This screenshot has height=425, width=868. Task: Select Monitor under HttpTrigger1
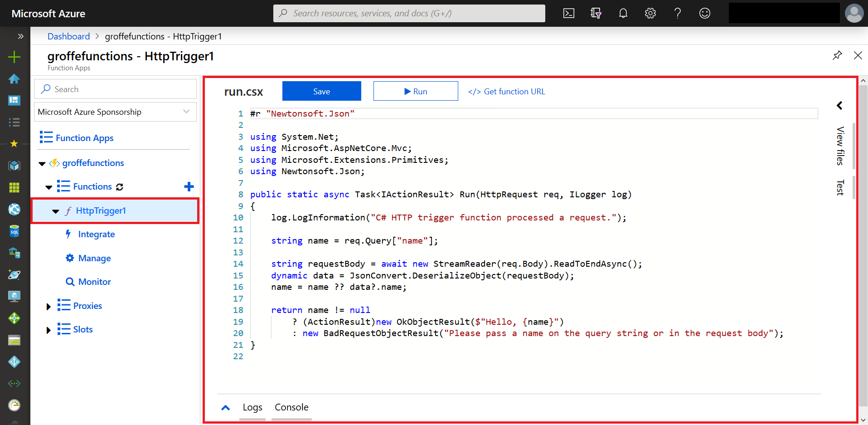point(94,281)
